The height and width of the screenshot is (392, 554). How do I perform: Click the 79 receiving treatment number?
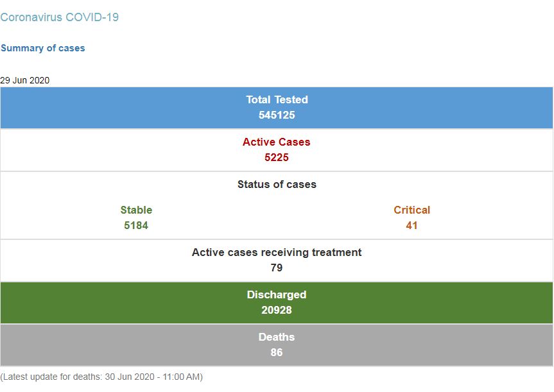[x=277, y=268]
